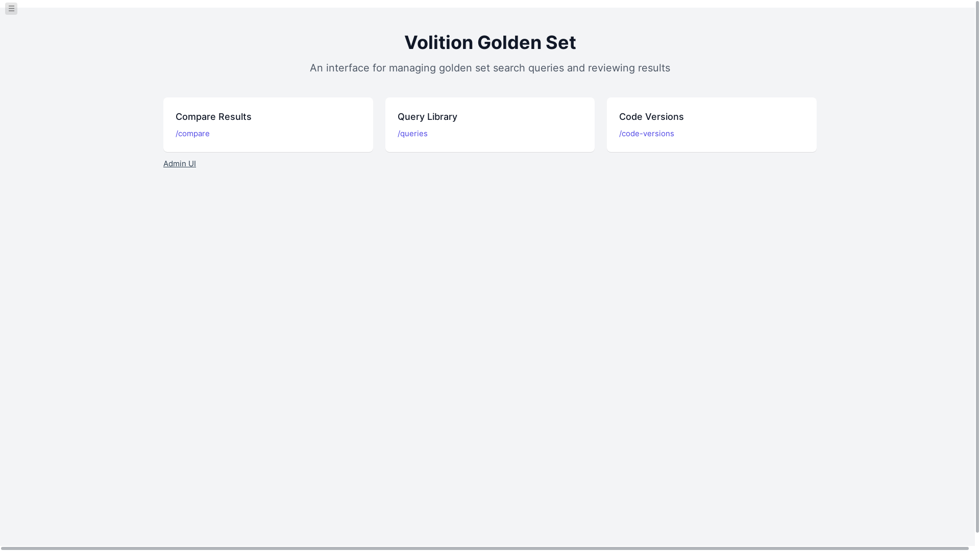Follow the /code-versions link
980x551 pixels.
[x=646, y=134]
